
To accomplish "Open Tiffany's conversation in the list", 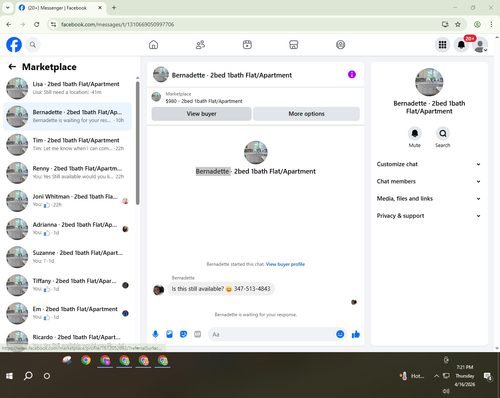I will click(x=67, y=285).
